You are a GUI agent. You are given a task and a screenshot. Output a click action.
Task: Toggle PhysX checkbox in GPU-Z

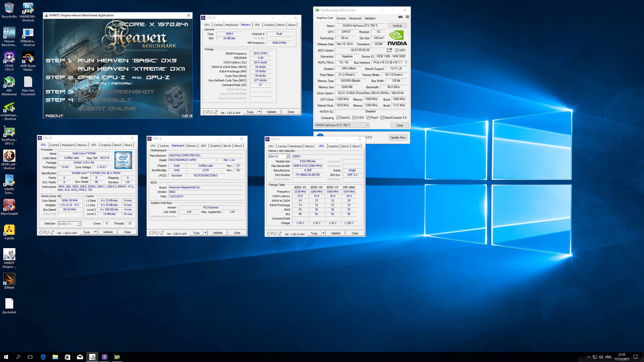[368, 118]
